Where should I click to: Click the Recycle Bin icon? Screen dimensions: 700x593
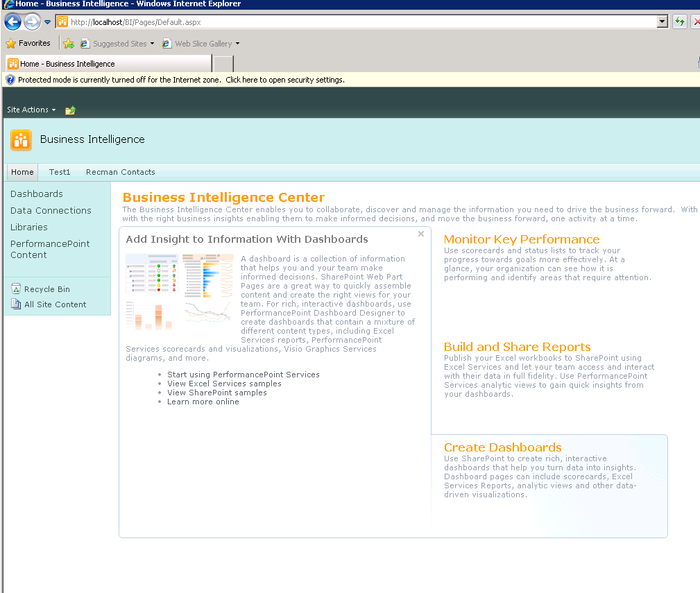pyautogui.click(x=16, y=289)
